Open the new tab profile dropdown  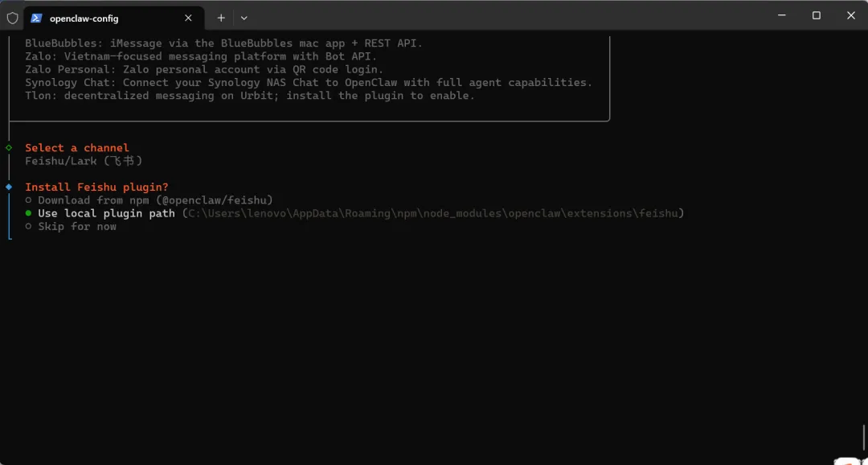(x=244, y=18)
